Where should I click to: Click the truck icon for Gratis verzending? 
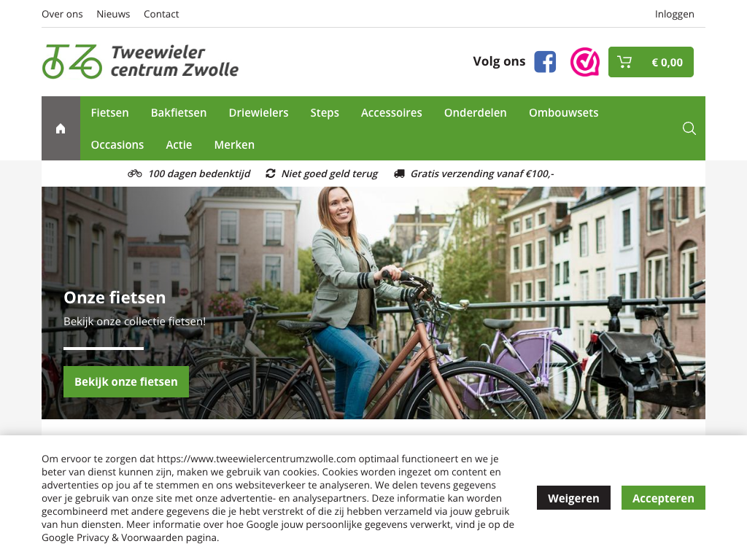pyautogui.click(x=399, y=174)
